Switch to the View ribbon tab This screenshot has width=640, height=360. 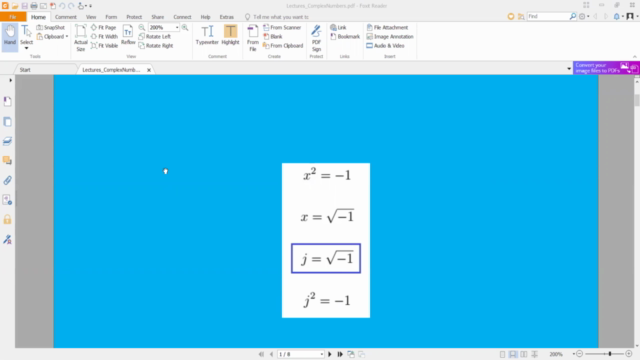point(91,17)
